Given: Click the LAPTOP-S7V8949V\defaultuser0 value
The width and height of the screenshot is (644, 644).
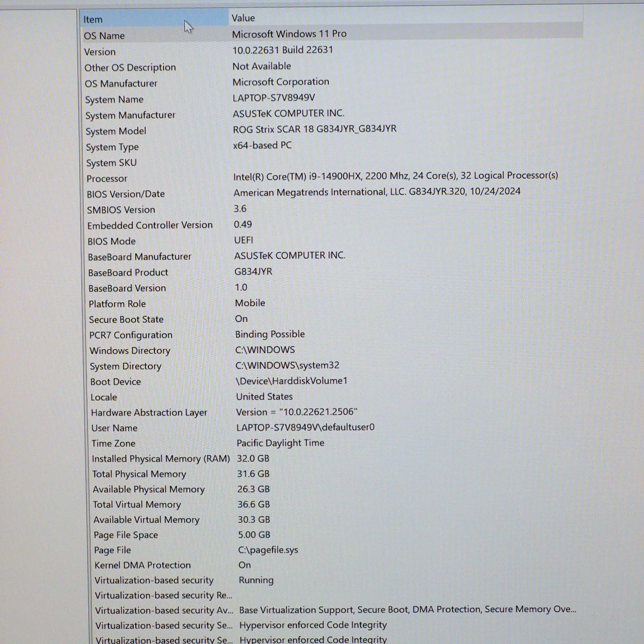Looking at the screenshot, I should (x=305, y=428).
